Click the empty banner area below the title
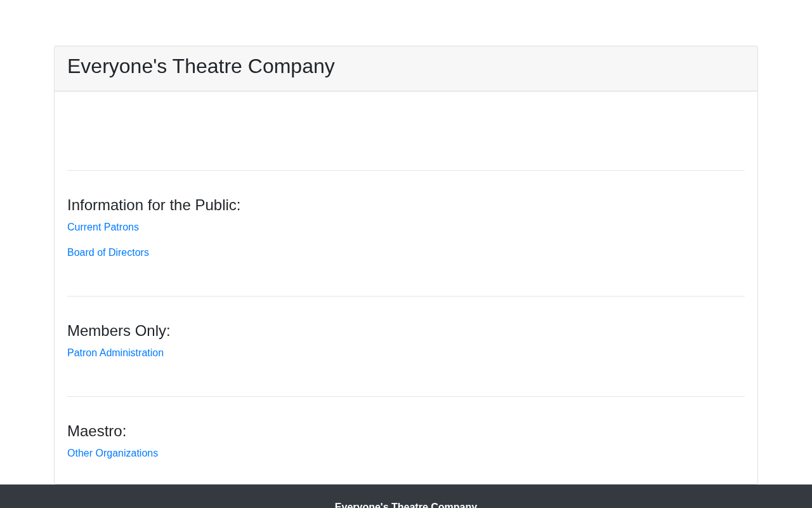Image resolution: width=812 pixels, height=508 pixels. point(406,131)
